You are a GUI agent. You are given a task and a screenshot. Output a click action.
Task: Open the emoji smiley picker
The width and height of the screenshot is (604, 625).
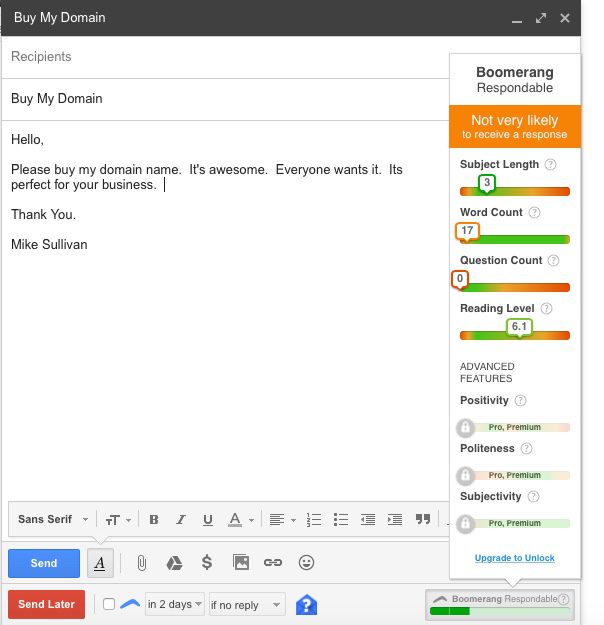(x=306, y=563)
